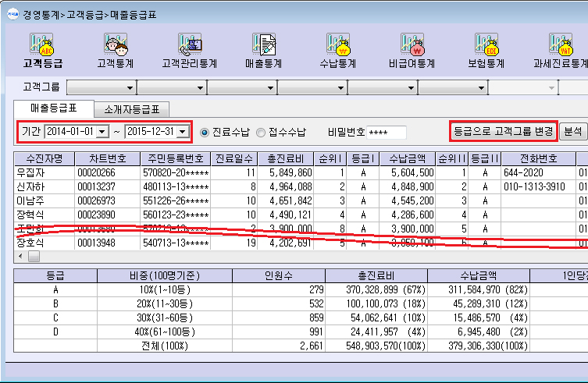The width and height of the screenshot is (588, 383).
Task: Click the 등급으로 고객그룹 변경 button
Action: [504, 132]
